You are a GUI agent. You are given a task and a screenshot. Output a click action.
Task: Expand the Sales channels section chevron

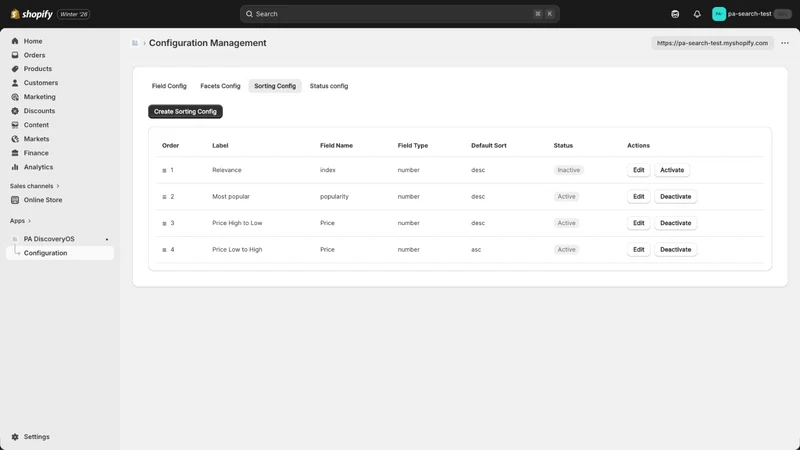(x=58, y=186)
